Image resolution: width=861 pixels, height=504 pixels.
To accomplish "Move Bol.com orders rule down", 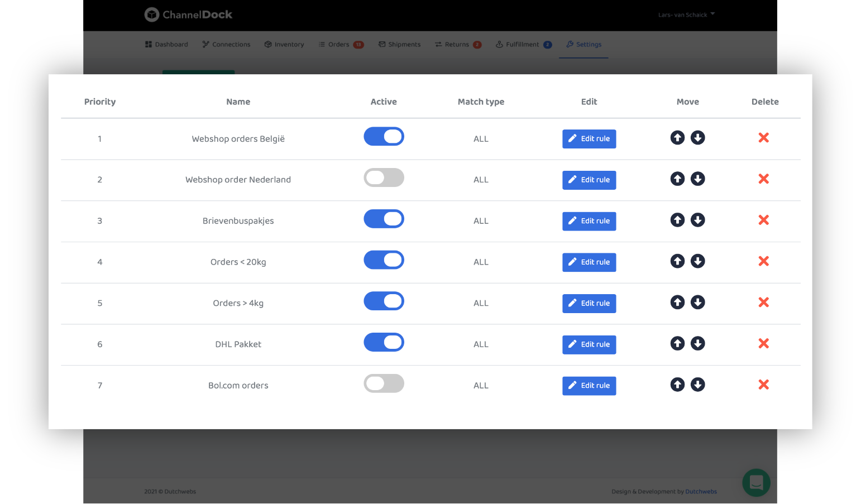I will click(x=697, y=385).
